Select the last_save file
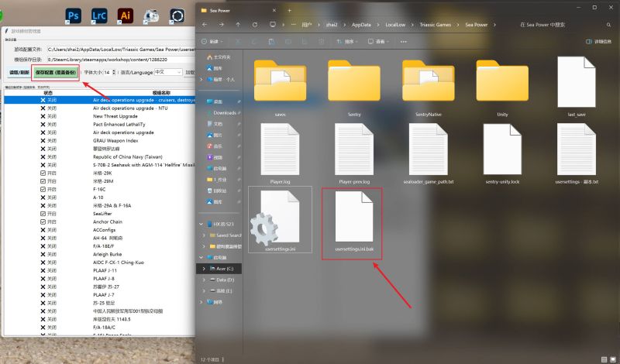The image size is (620, 364). pos(577,87)
